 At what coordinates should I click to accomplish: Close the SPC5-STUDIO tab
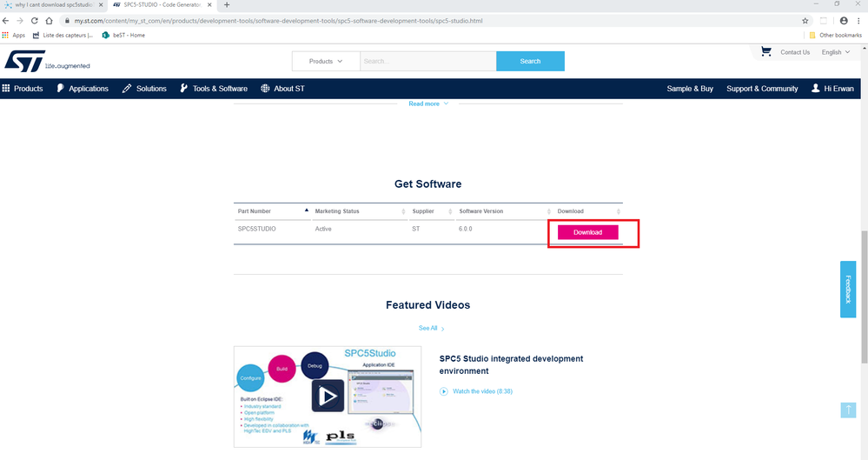pyautogui.click(x=209, y=5)
